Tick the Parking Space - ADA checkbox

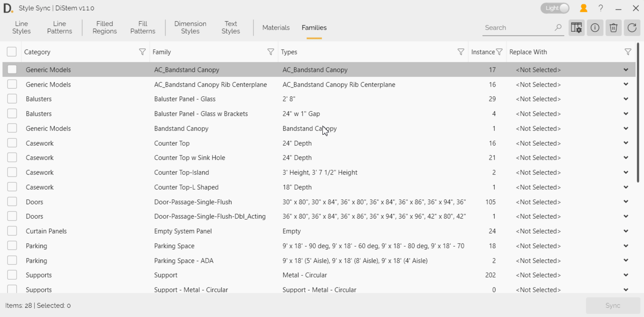[12, 260]
